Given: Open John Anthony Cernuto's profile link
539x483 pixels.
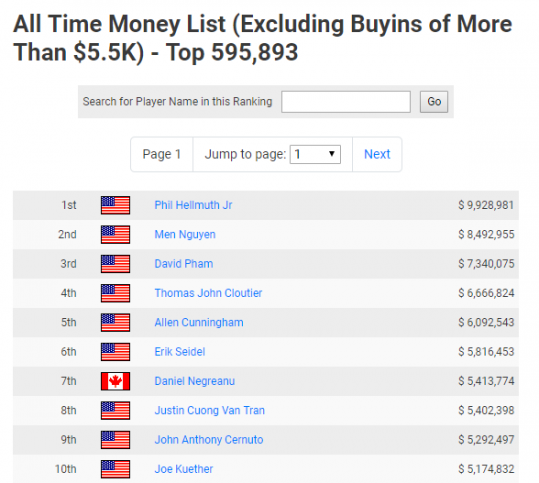Looking at the screenshot, I should coord(209,440).
